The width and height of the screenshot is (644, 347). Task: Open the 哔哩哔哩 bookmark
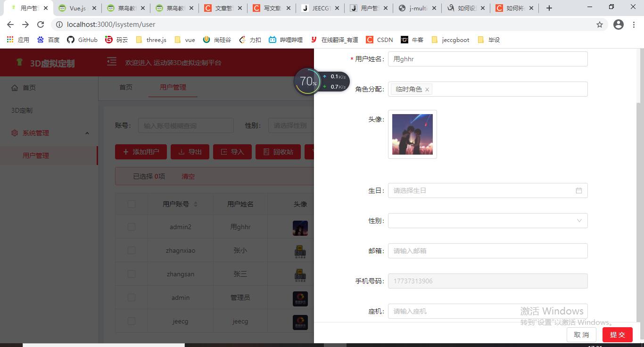coord(286,40)
